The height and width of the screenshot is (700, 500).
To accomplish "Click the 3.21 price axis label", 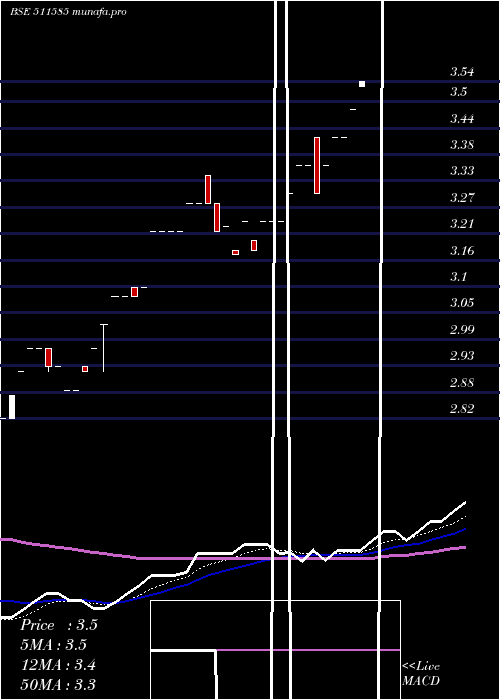I will click(462, 224).
